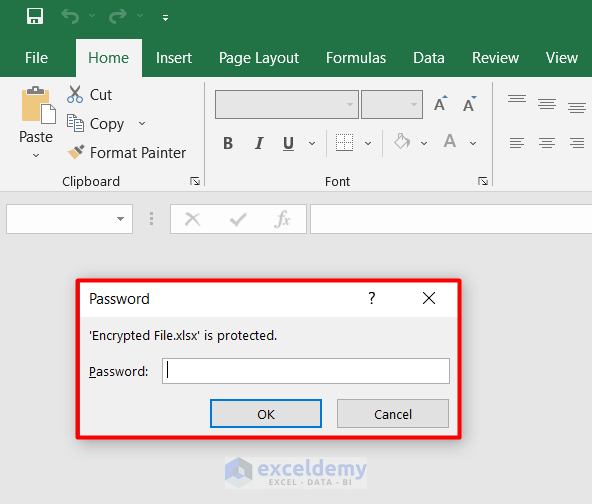Click the Borders icon
The width and height of the screenshot is (592, 504).
(344, 143)
